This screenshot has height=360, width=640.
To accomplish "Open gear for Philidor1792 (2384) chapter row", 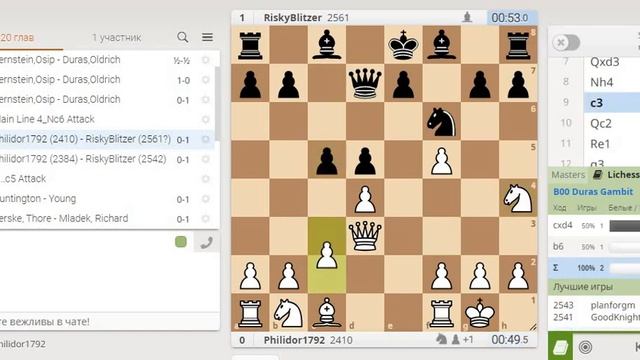I will tap(206, 159).
